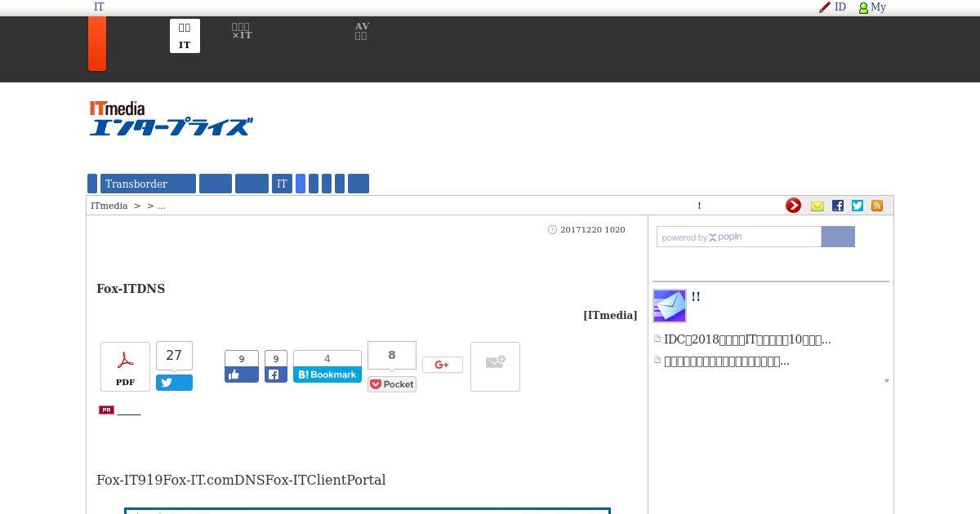Click the article date 20171220 1020
Image resolution: width=980 pixels, height=514 pixels.
click(593, 229)
